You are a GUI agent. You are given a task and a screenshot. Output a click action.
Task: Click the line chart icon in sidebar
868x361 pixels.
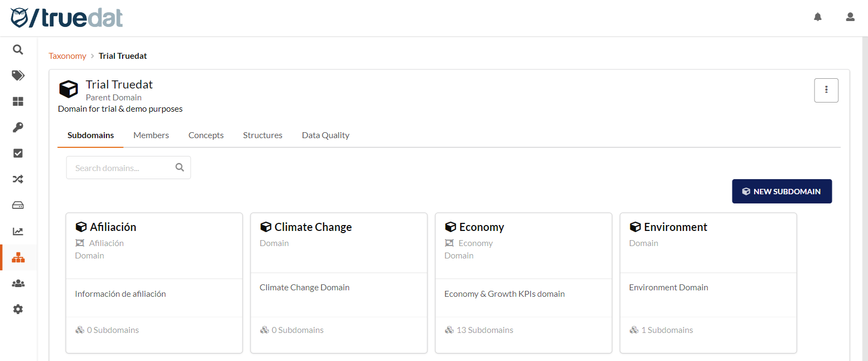tap(18, 231)
